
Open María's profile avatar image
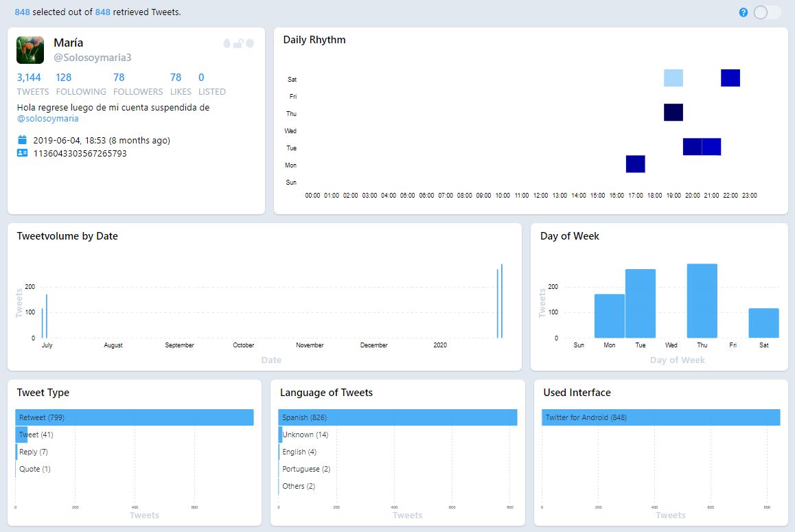(x=30, y=49)
